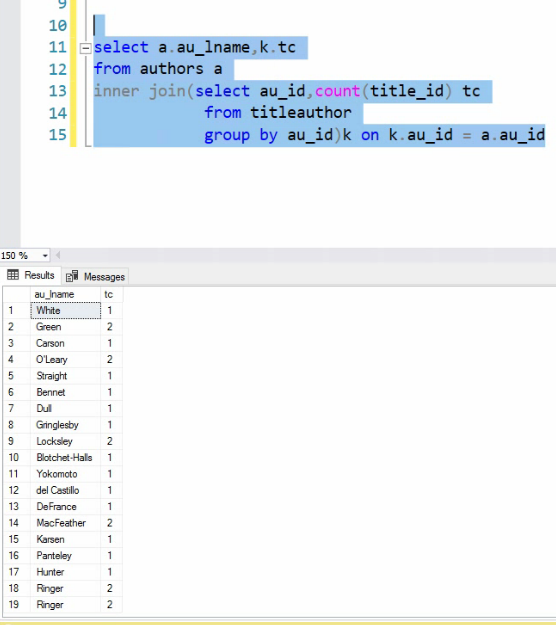Select the White cell in row 1
556x625 pixels.
click(x=65, y=311)
